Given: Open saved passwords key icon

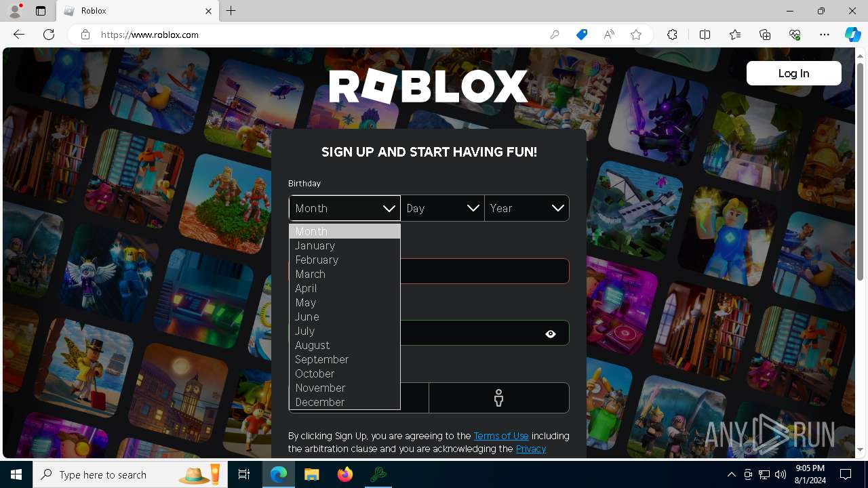Looking at the screenshot, I should (x=555, y=35).
